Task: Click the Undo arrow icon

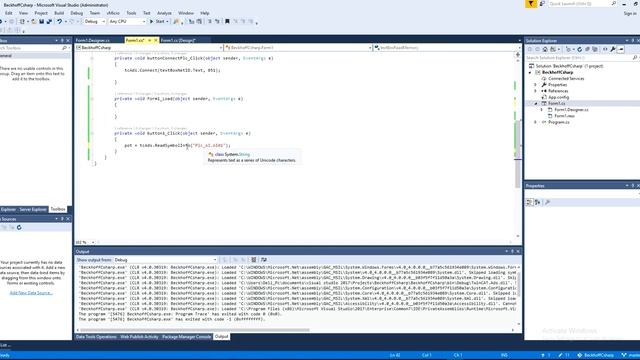Action: coord(60,21)
